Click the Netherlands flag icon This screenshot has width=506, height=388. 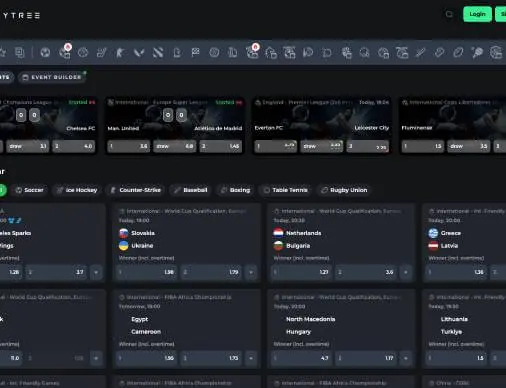click(278, 233)
